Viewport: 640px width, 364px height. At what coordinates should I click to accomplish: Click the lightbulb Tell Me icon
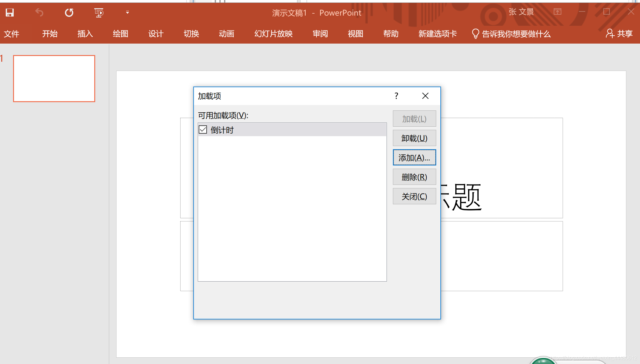pyautogui.click(x=475, y=34)
